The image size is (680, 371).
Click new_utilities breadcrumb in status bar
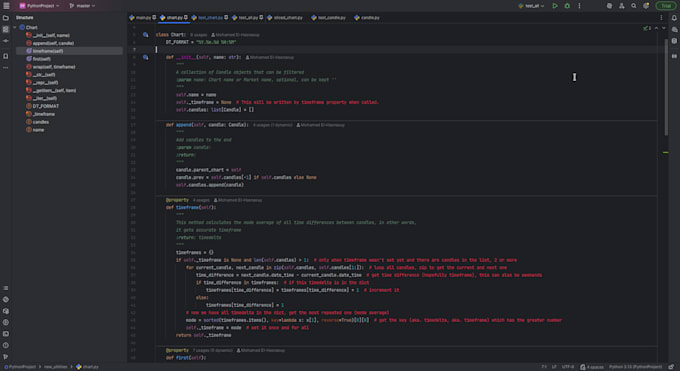(x=56, y=367)
